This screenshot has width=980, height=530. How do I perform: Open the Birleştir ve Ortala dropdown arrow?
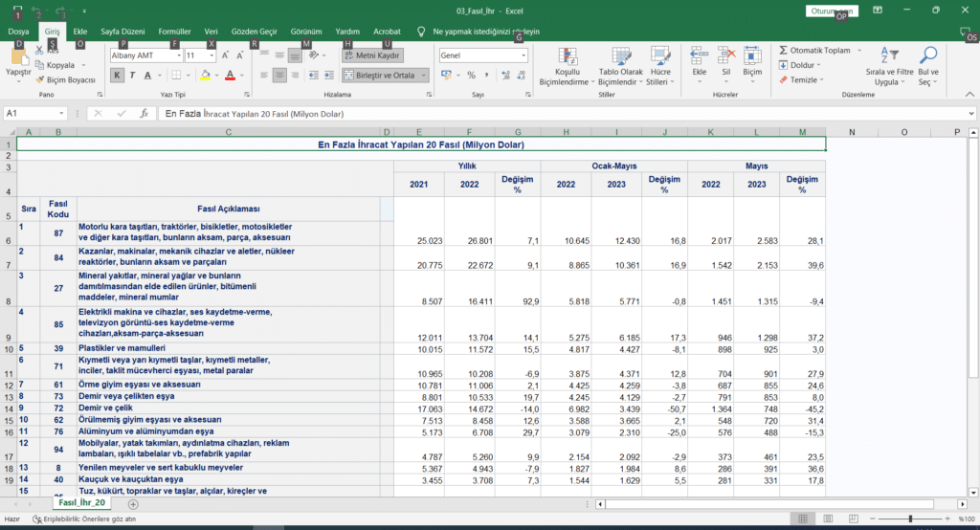point(424,76)
